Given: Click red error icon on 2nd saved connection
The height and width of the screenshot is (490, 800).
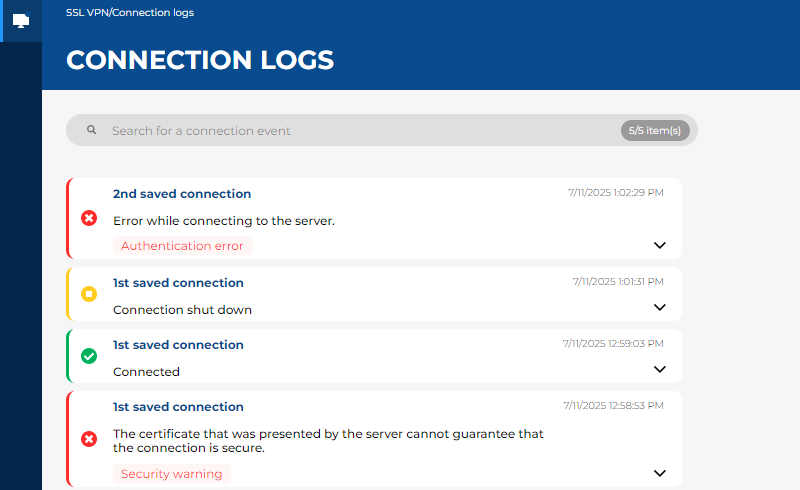Looking at the screenshot, I should pyautogui.click(x=89, y=218).
